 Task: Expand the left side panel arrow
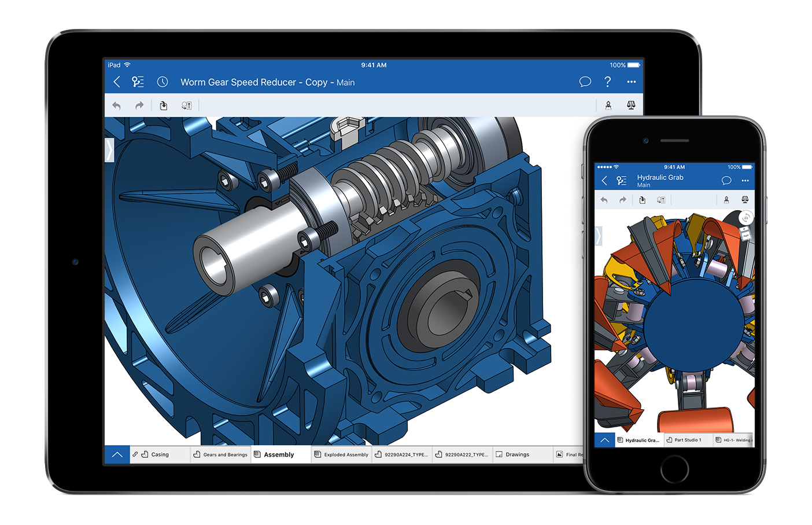[109, 149]
